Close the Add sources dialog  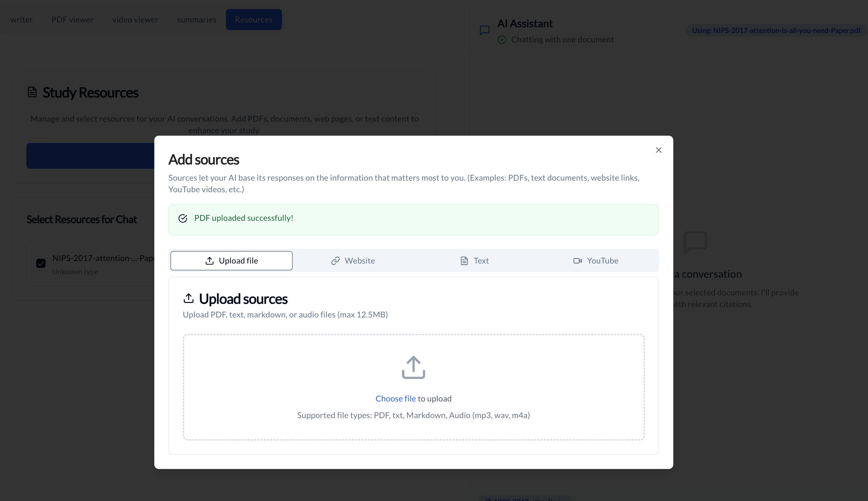(x=658, y=150)
